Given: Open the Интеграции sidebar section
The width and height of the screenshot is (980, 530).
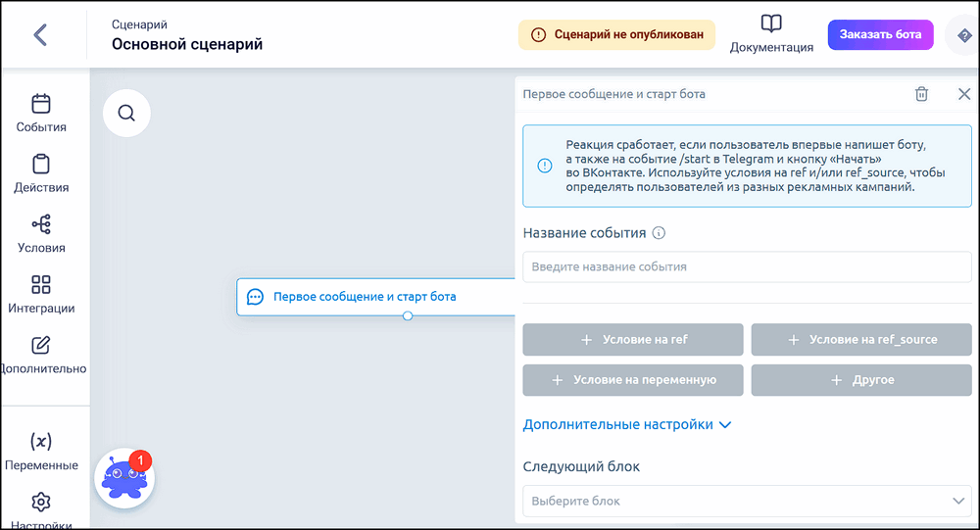Looking at the screenshot, I should 41,295.
